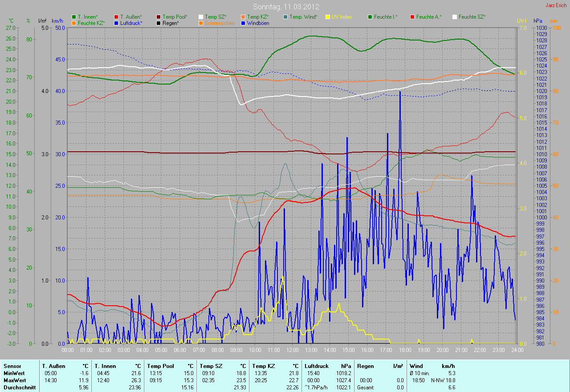Click the outdoor average value 5.96
The image size is (570, 392).
pos(83,388)
